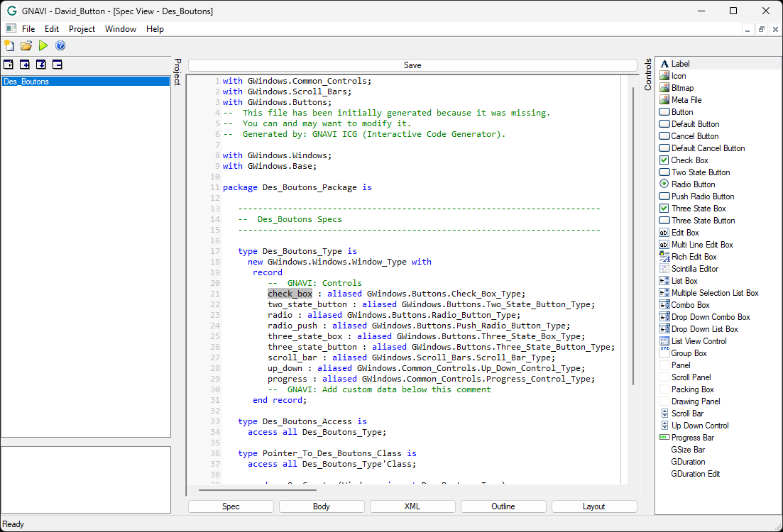Pick the Progress Bar control
783x532 pixels.
[692, 438]
